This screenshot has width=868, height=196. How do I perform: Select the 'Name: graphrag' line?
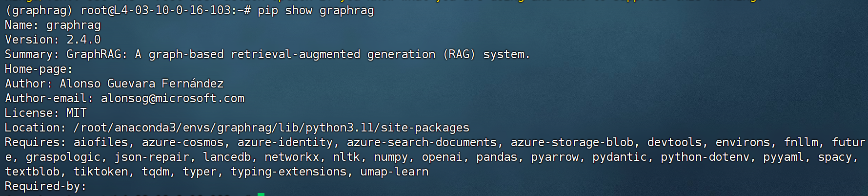click(x=53, y=25)
